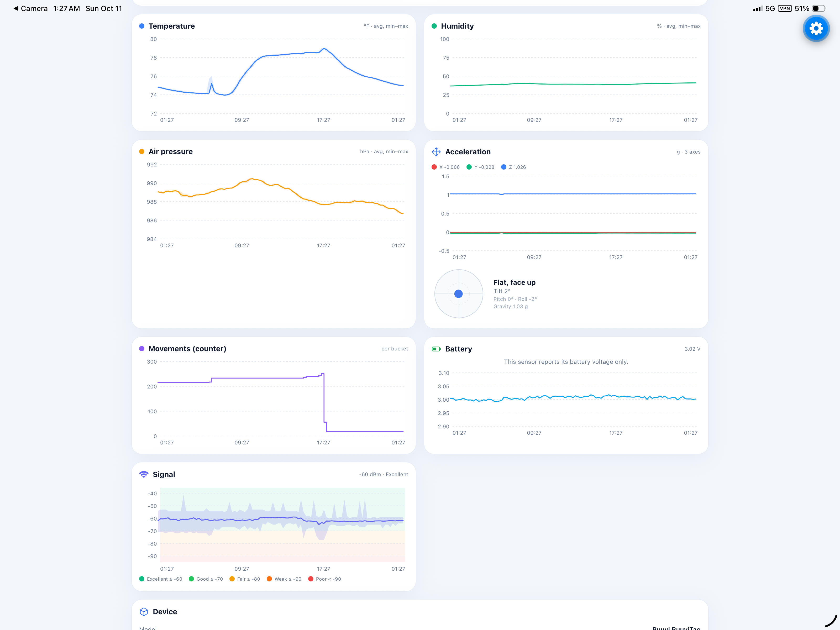Click the Signal wifi icon
This screenshot has width=840, height=630.
click(x=144, y=474)
